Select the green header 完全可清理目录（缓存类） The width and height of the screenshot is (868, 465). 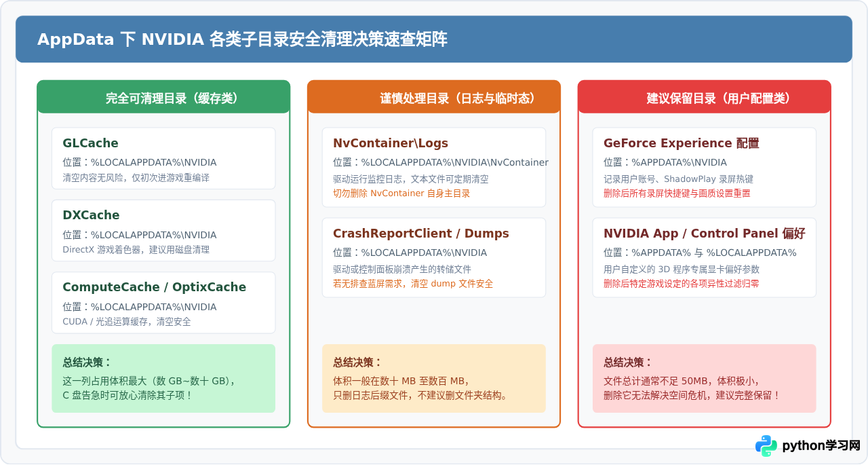click(163, 98)
